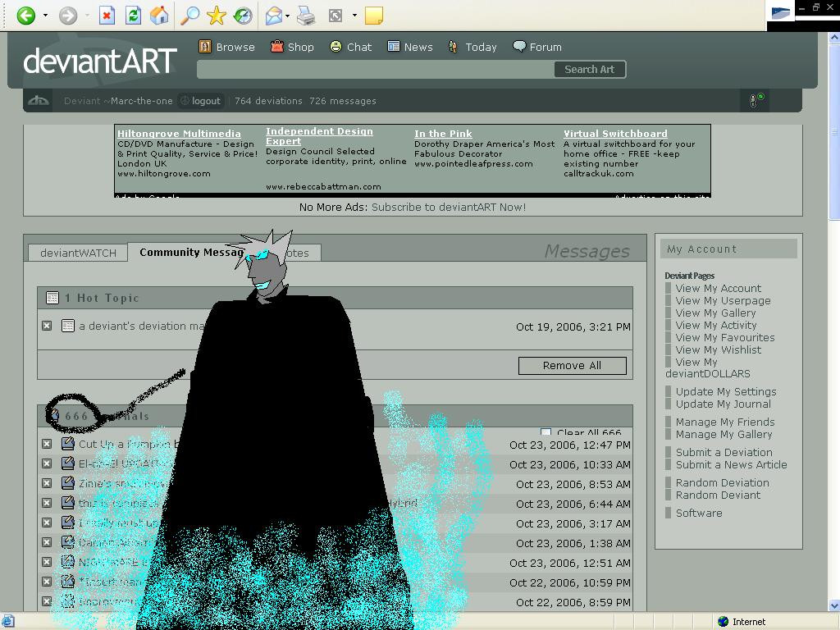This screenshot has width=840, height=630.
Task: Open Update My Journal link
Action: (724, 404)
